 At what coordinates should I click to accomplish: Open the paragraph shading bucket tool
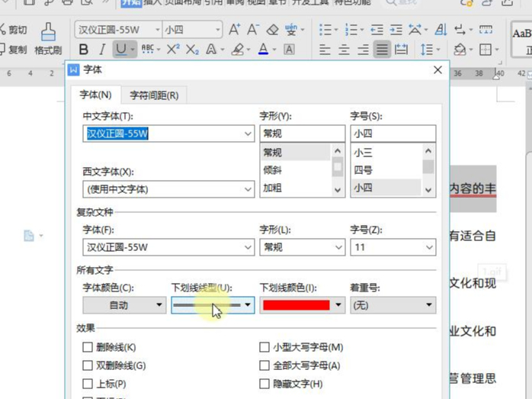click(x=460, y=50)
